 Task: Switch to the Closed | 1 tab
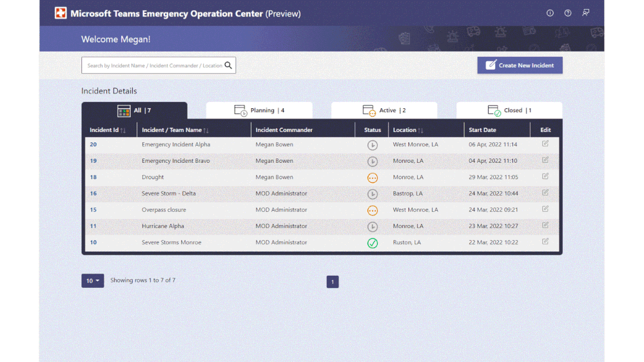point(509,110)
